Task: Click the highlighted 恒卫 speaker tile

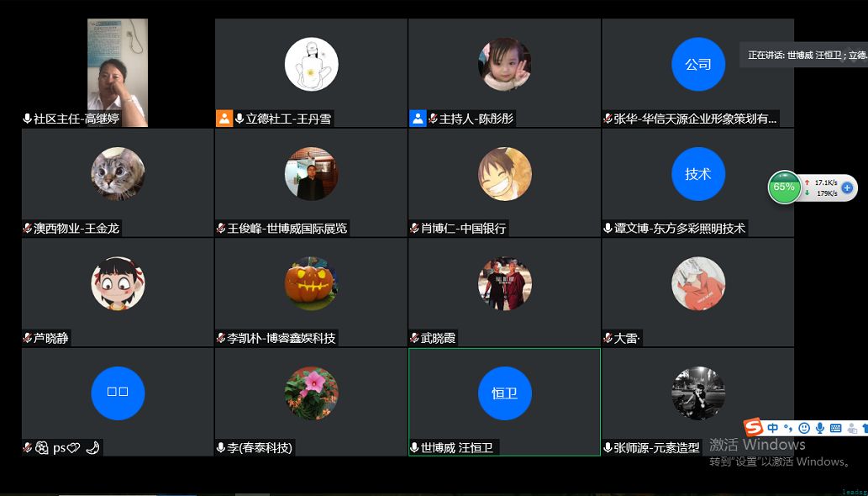Action: click(504, 393)
